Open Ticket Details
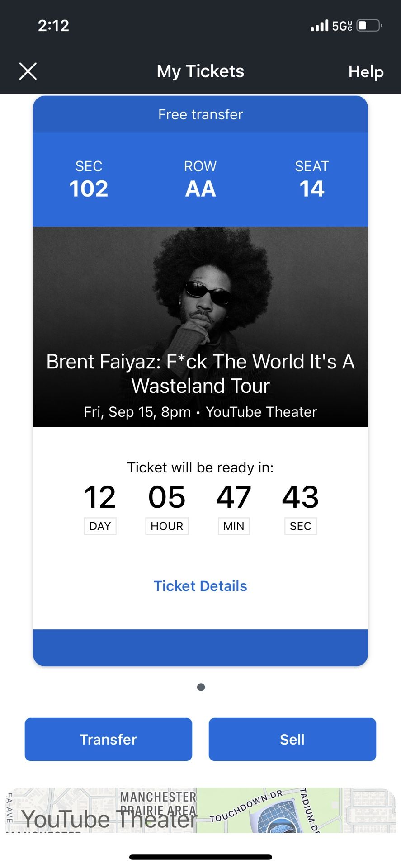The height and width of the screenshot is (868, 401). click(200, 586)
